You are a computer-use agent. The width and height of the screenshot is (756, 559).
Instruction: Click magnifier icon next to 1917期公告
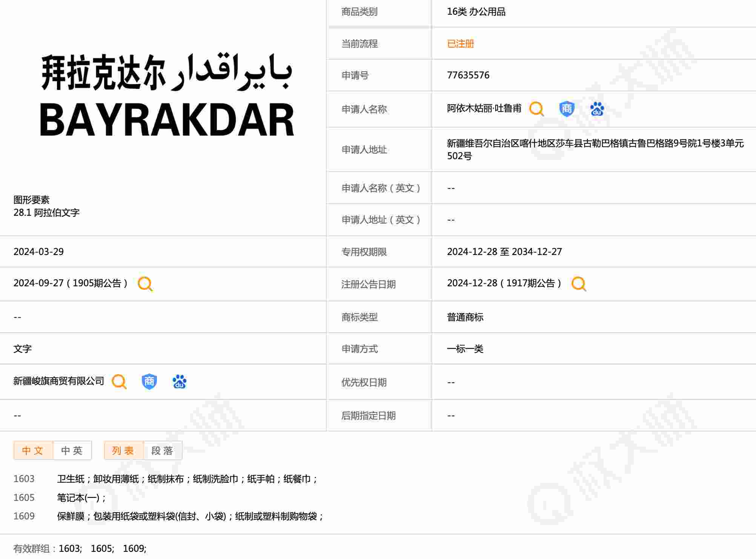tap(578, 284)
